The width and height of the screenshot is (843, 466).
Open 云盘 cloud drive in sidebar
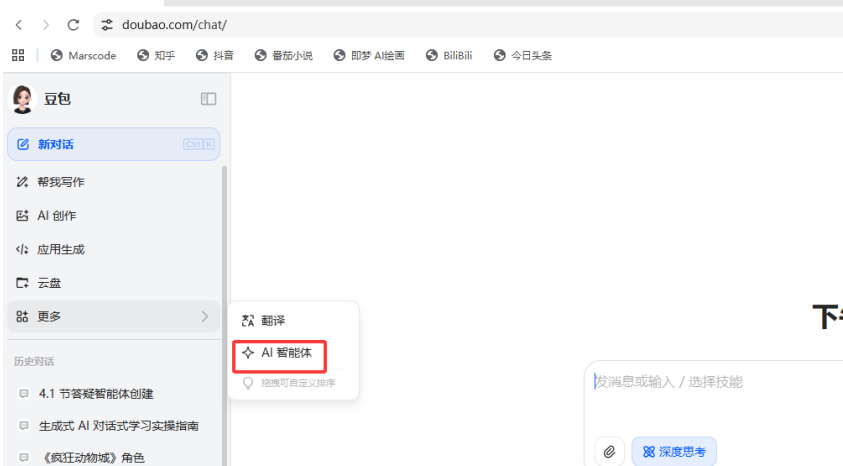click(x=49, y=283)
